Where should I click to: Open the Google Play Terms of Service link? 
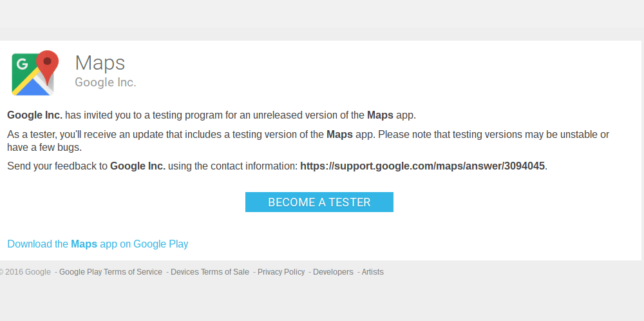[x=110, y=272]
